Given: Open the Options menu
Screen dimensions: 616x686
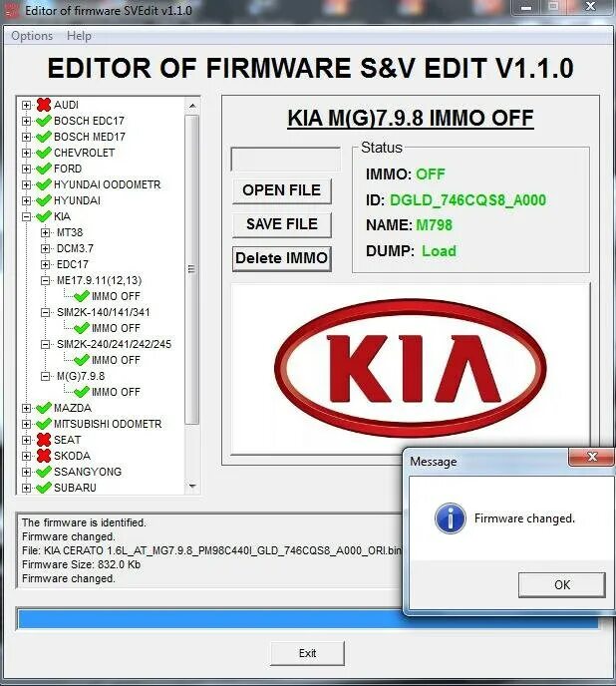Looking at the screenshot, I should click(32, 36).
